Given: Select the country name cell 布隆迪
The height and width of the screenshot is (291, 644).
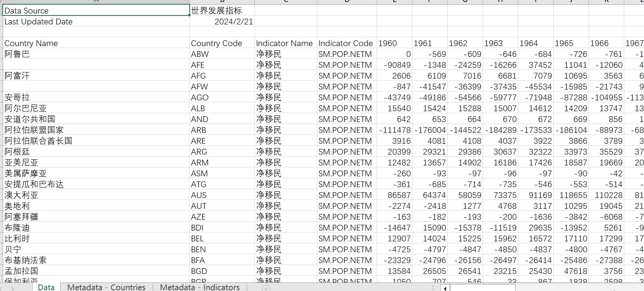Looking at the screenshot, I should (96, 227).
